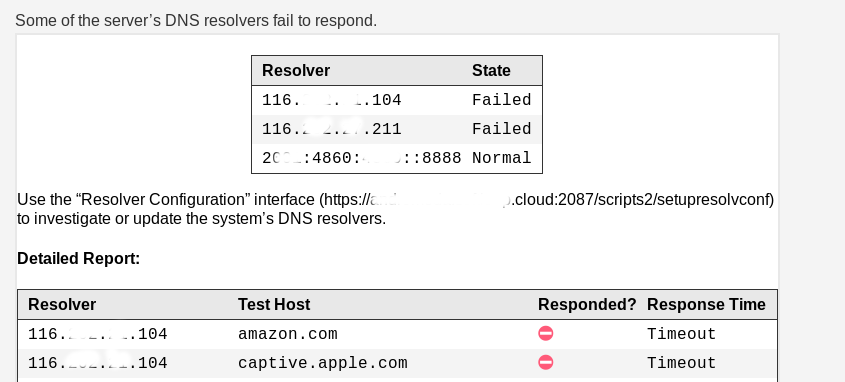Screen dimensions: 845x382
Task: Click the IPv6 resolver address ending ::8888
Action: (362, 158)
